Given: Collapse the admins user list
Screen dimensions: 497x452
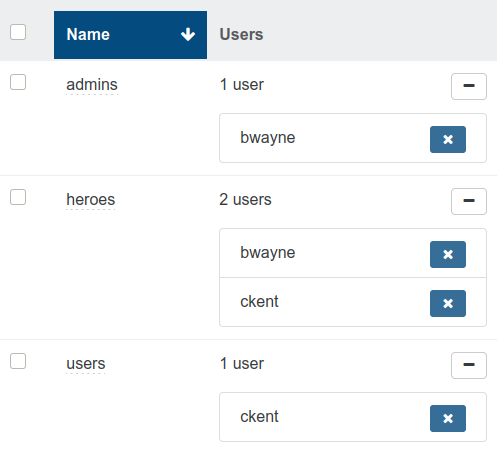Looking at the screenshot, I should (469, 86).
